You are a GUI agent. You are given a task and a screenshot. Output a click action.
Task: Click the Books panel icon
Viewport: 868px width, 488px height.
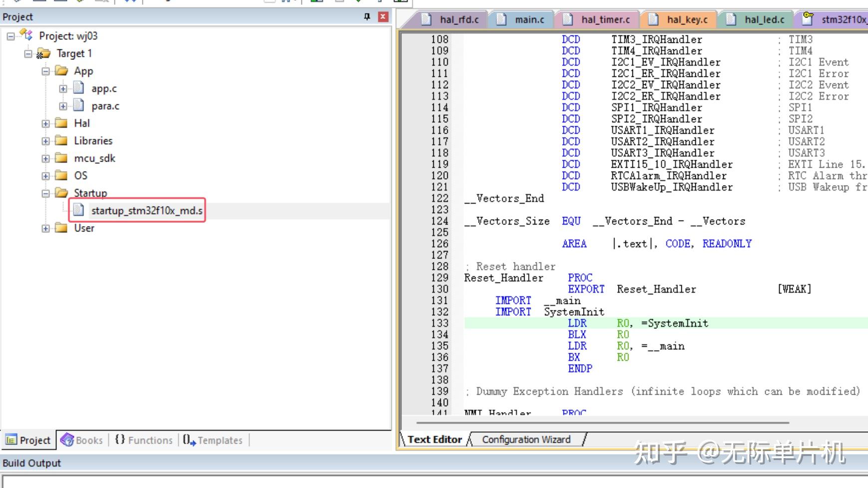(68, 440)
